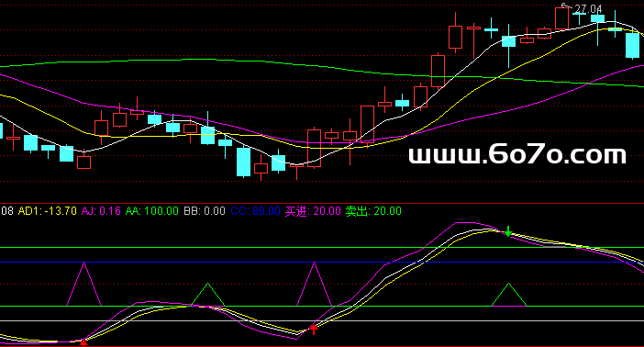Click the 卖出 20.00 sell label
644x347 pixels.
click(373, 211)
